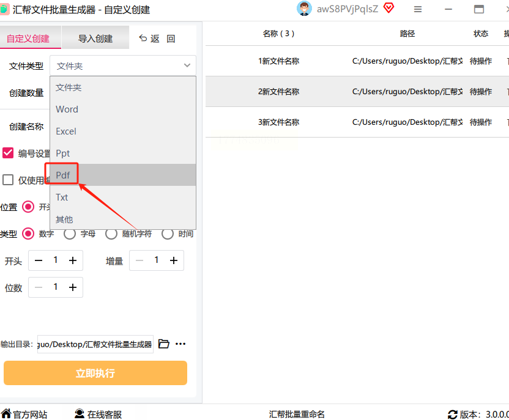Click the 增量 value field showing 1
Screen dimensions: 509x420
[x=157, y=260]
